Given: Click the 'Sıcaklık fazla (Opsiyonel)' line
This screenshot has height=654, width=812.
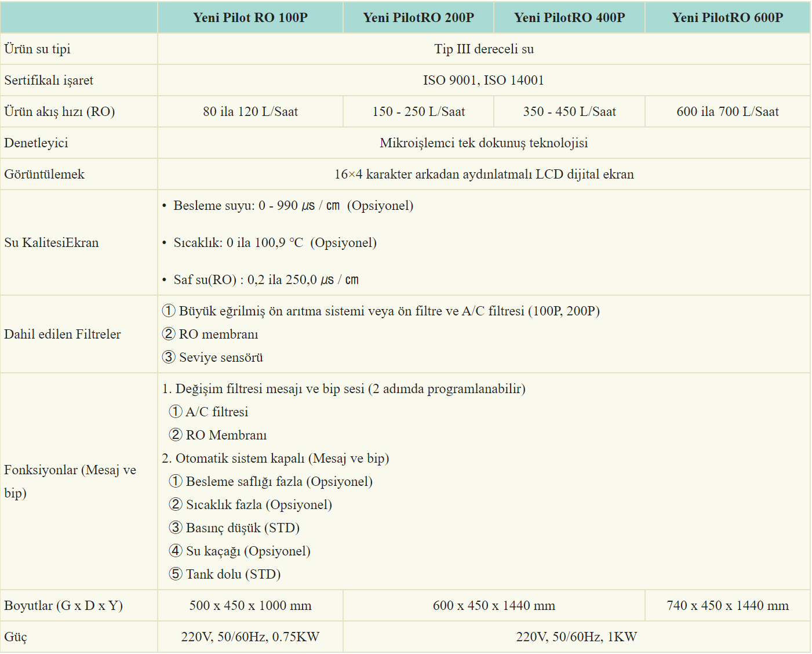Looking at the screenshot, I should pyautogui.click(x=250, y=504).
